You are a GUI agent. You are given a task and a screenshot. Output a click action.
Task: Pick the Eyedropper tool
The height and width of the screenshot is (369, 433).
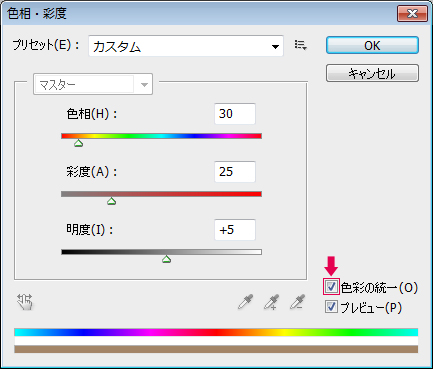[x=246, y=302]
